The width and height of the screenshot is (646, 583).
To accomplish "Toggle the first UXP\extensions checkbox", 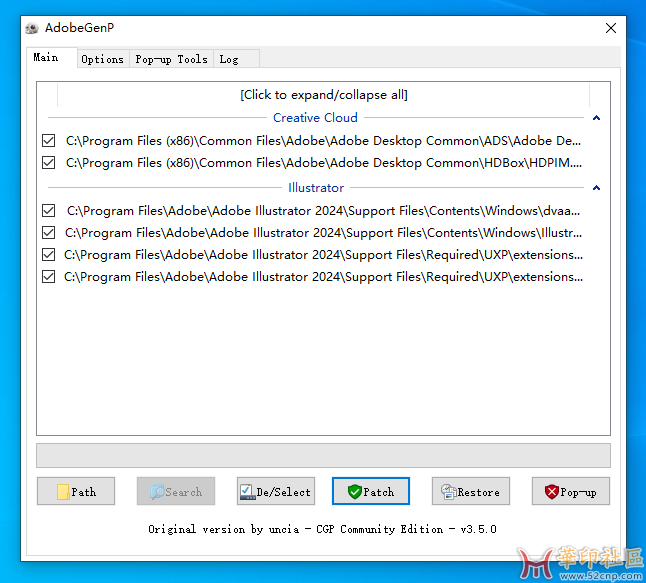I will [x=49, y=255].
